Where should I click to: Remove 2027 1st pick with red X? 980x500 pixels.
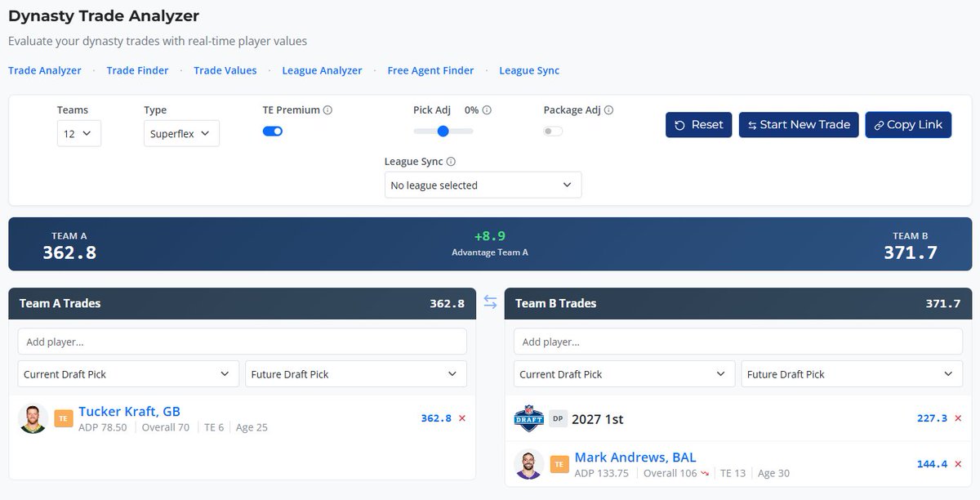pos(958,418)
